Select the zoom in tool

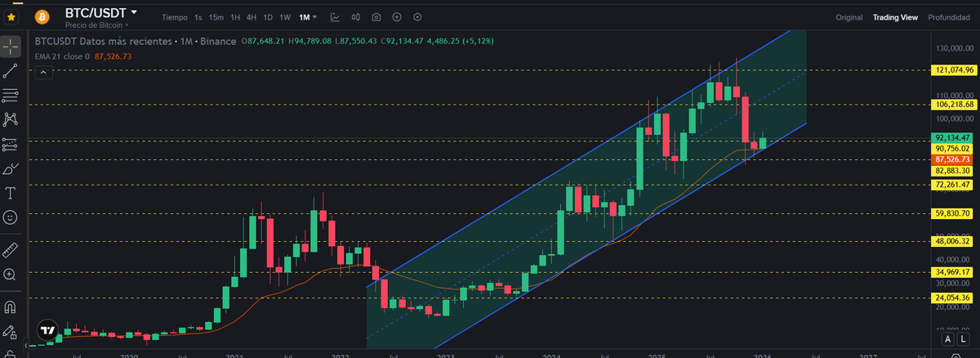pyautogui.click(x=11, y=275)
